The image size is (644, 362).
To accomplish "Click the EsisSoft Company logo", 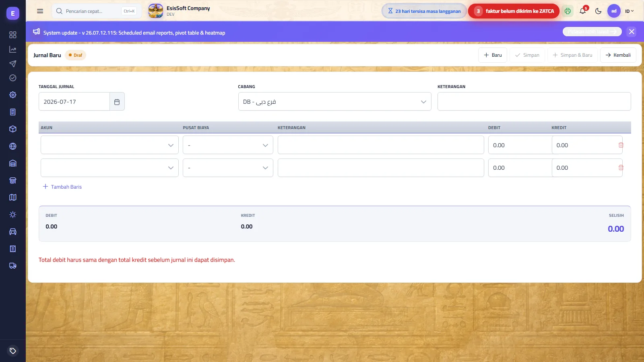I will pos(156,11).
